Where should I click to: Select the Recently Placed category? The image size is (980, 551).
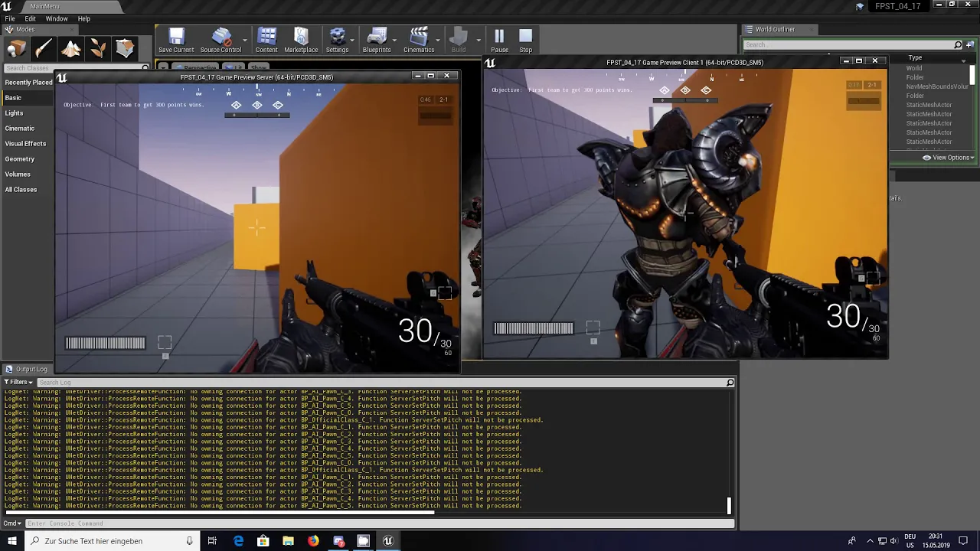coord(28,83)
